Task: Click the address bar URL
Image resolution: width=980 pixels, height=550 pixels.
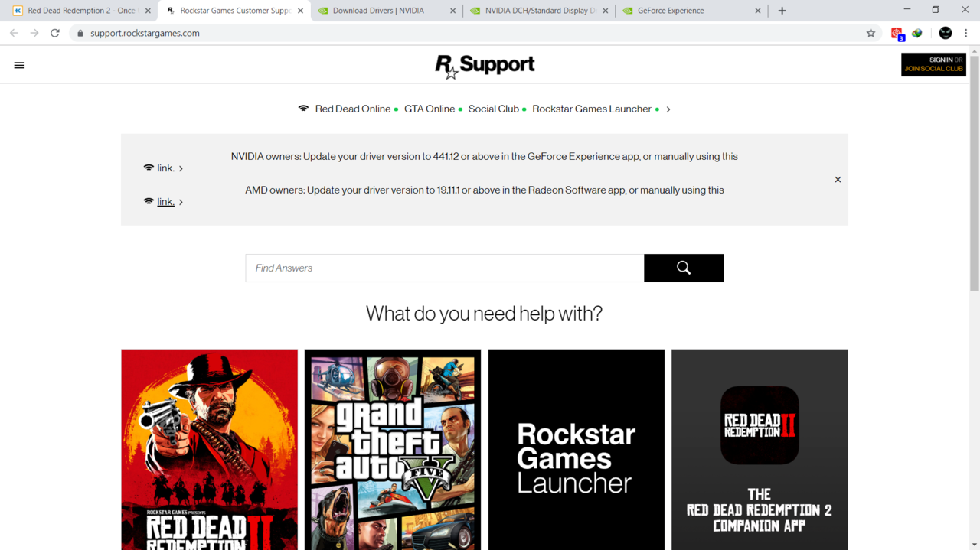Action: [145, 33]
